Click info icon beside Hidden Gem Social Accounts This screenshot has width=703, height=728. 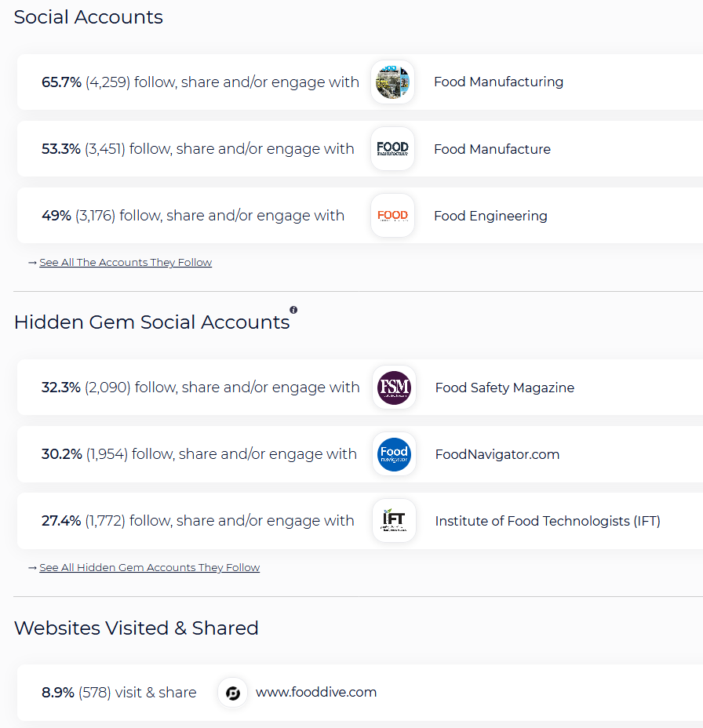293,310
